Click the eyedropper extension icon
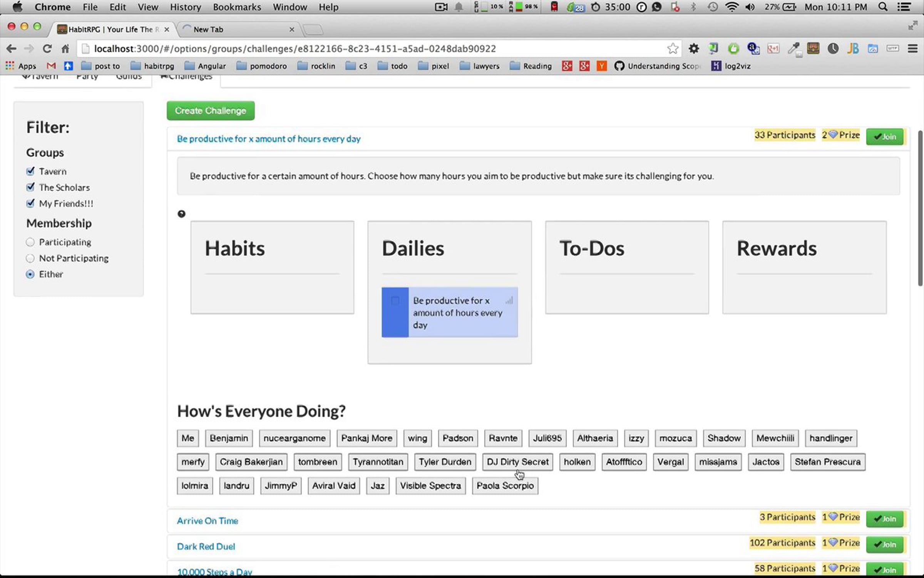 793,49
